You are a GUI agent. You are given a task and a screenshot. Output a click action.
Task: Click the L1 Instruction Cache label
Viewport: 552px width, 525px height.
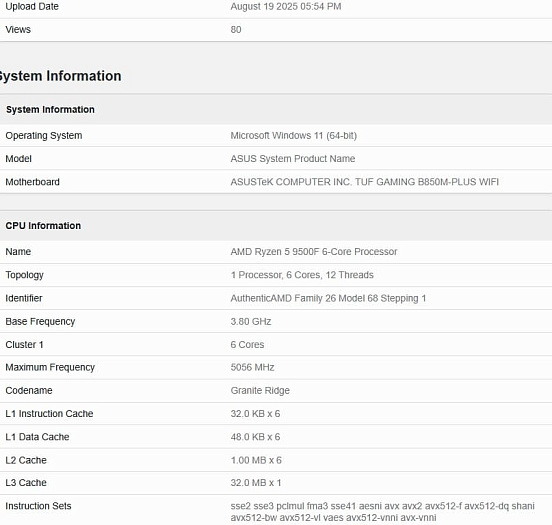(x=49, y=414)
